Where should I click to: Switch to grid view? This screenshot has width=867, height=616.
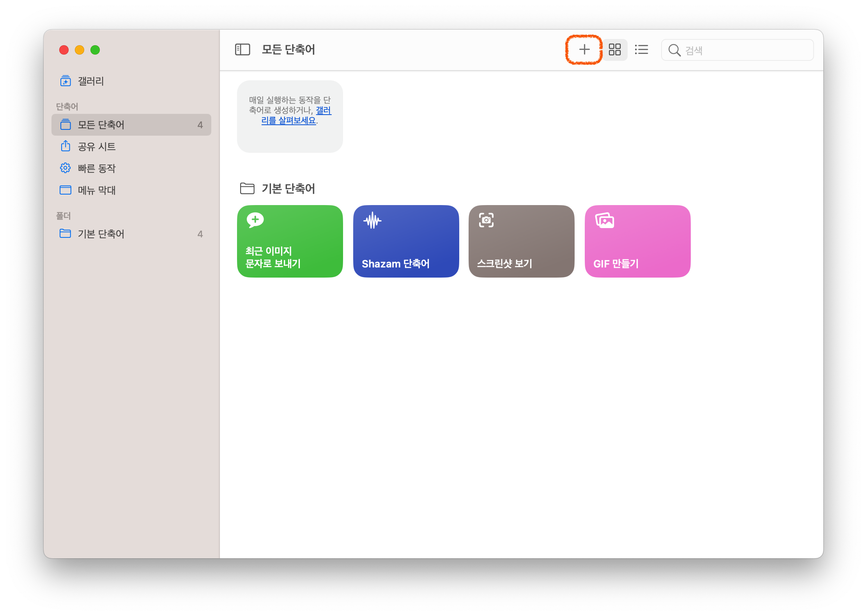[615, 50]
